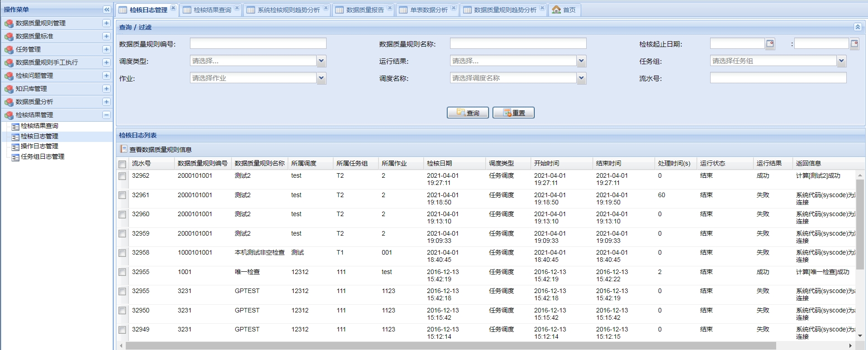Click the 查看数据质量规则信息 document icon
868x350 pixels.
pyautogui.click(x=123, y=149)
